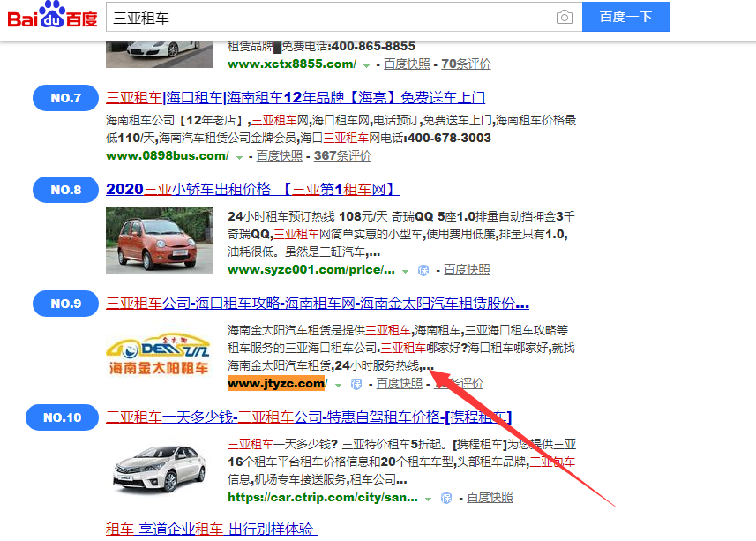
Task: Click the snippet line 海南金太阳汽车租赁,24小时服务热线
Action: pos(331,365)
